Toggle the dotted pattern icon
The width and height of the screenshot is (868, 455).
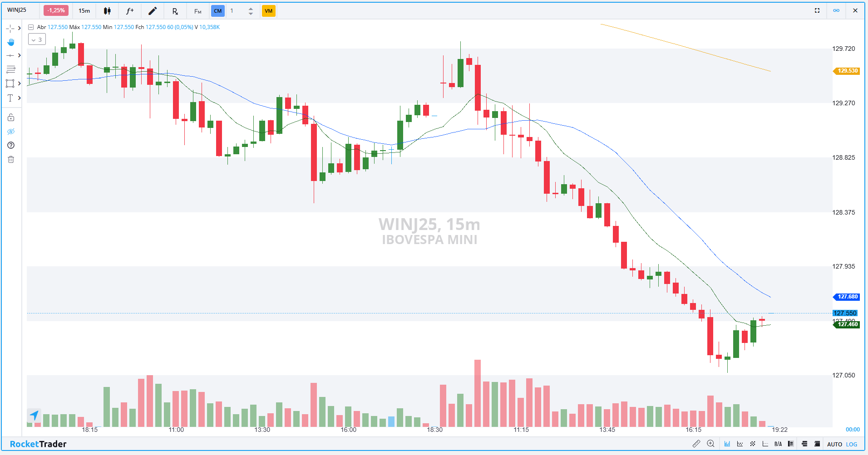(x=753, y=444)
